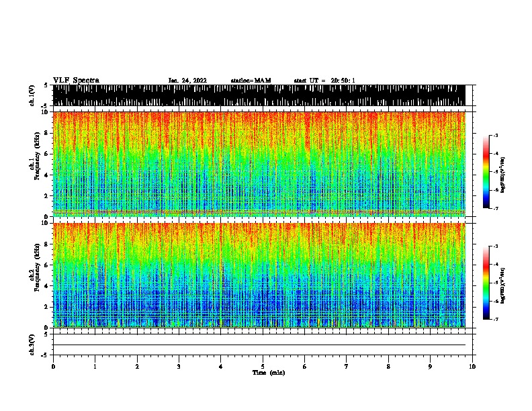This screenshot has width=532, height=411.
Task: Select the "start UT = 20:50: 1" text
Action: [324, 81]
